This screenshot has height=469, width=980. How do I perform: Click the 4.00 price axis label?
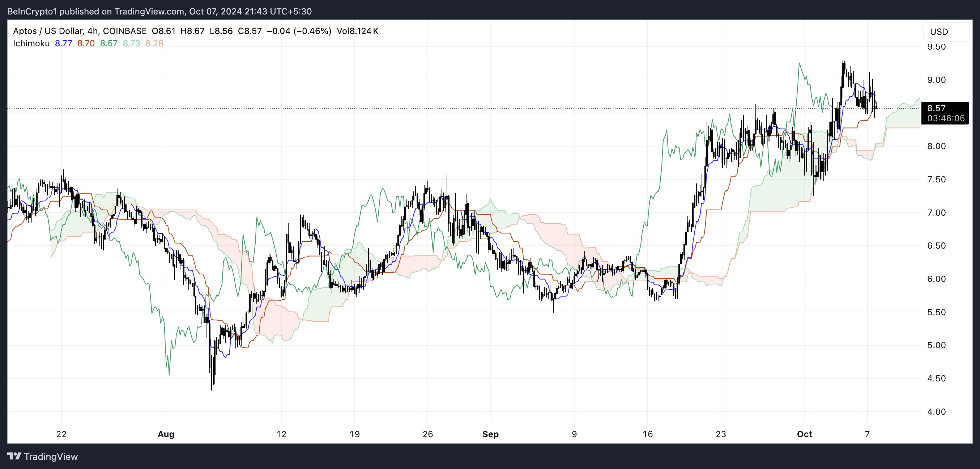(x=936, y=411)
